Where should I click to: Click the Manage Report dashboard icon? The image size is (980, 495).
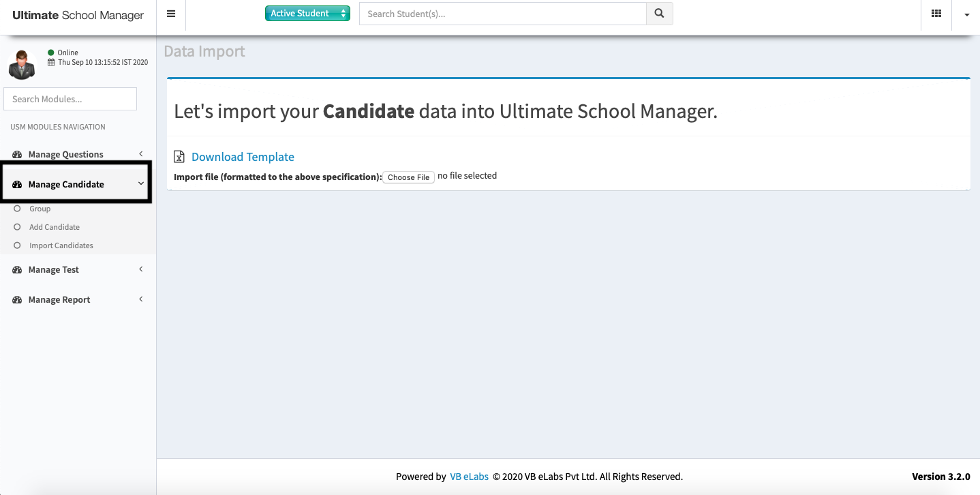pos(18,300)
